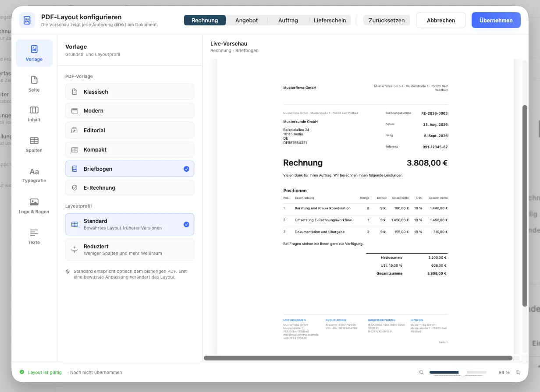
Task: Choose the Reduziert layout profile
Action: coord(130,250)
